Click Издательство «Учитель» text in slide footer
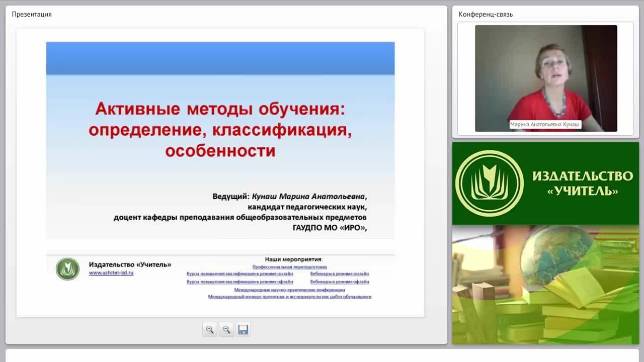Image resolution: width=644 pixels, height=362 pixels. click(130, 264)
